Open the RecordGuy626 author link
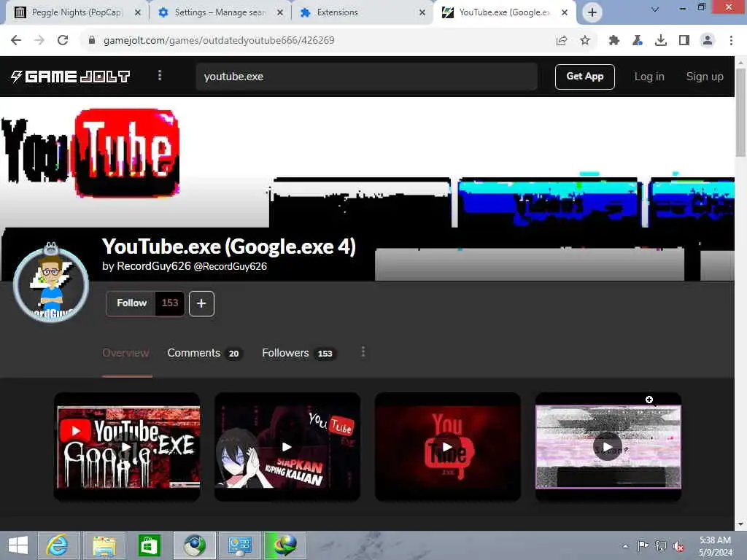 [153, 266]
